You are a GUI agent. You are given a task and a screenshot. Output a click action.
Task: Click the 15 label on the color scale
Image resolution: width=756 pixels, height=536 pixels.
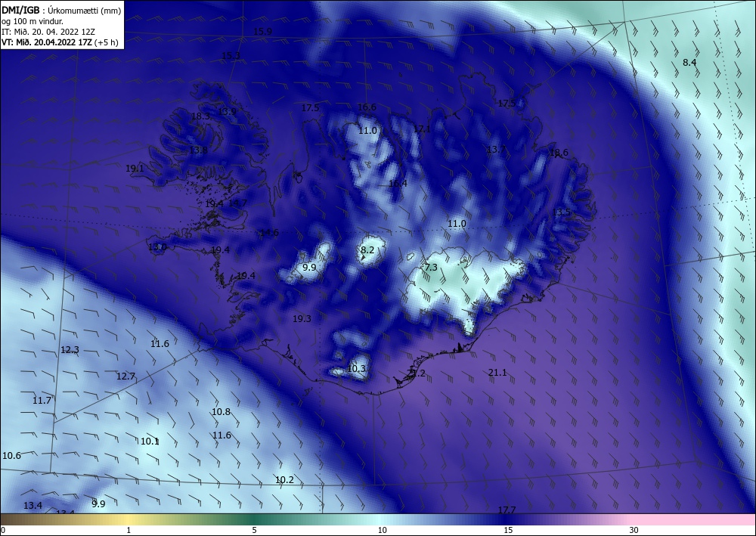click(508, 530)
